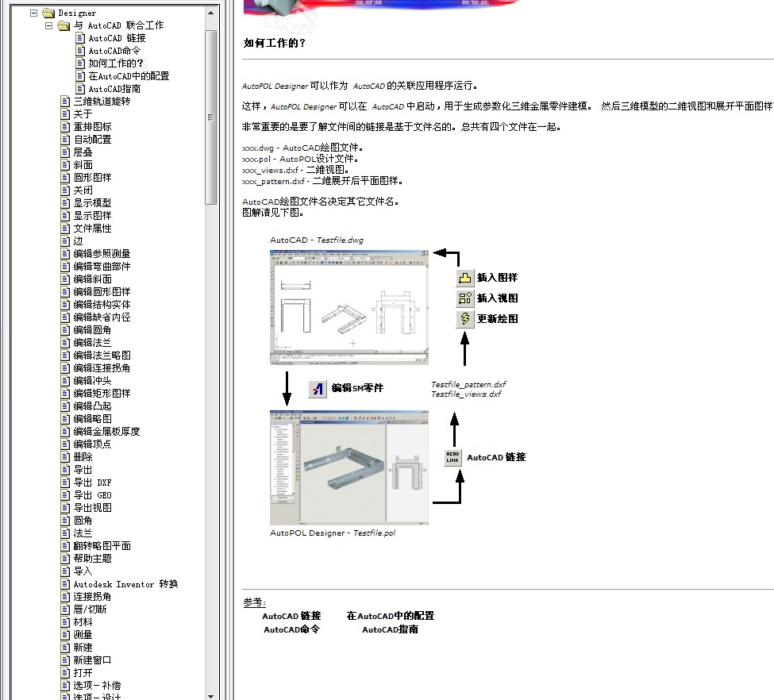Open the 编辑斜面 help topic

92,279
